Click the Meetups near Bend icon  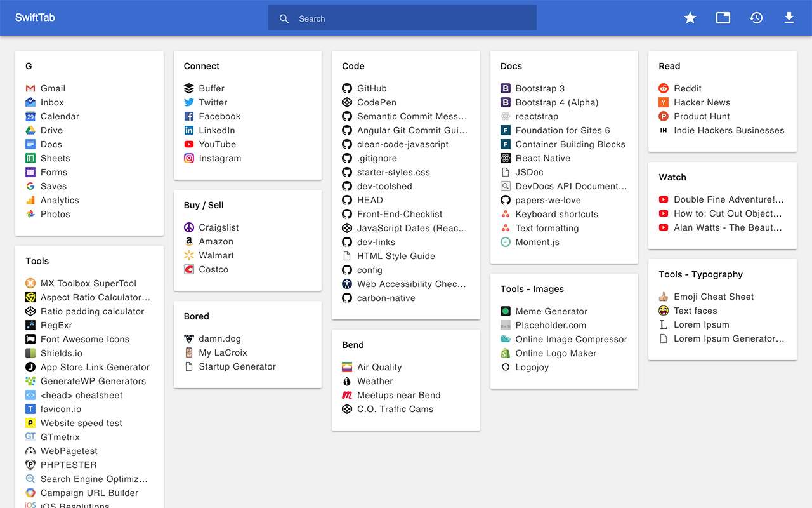(347, 395)
